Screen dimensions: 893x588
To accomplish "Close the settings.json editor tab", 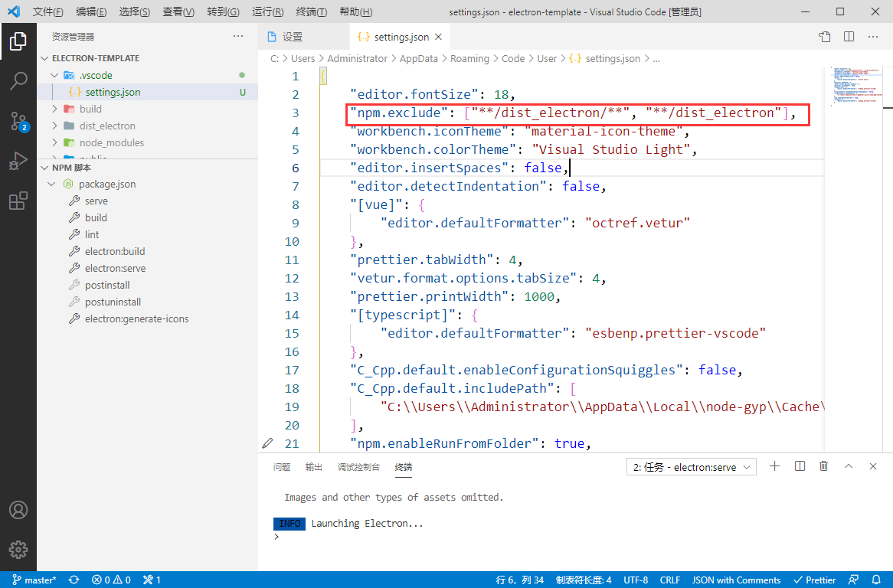I will click(x=438, y=37).
